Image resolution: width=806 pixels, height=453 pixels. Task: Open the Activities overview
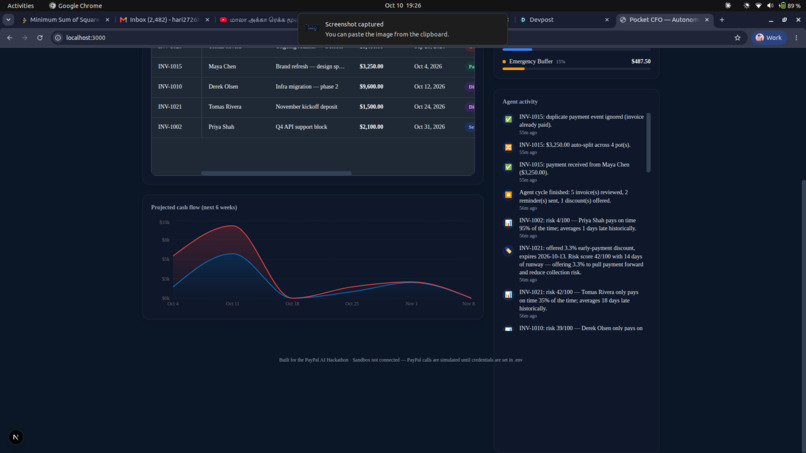[21, 6]
